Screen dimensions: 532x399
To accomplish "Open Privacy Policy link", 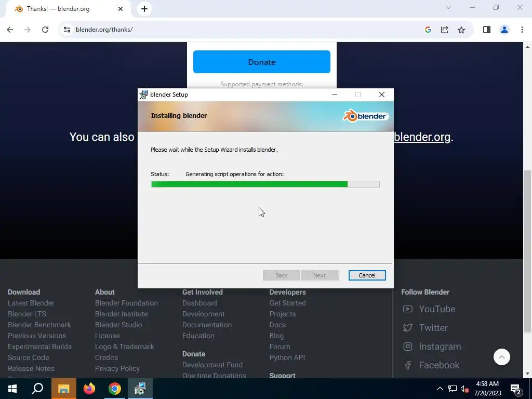I will tap(117, 368).
